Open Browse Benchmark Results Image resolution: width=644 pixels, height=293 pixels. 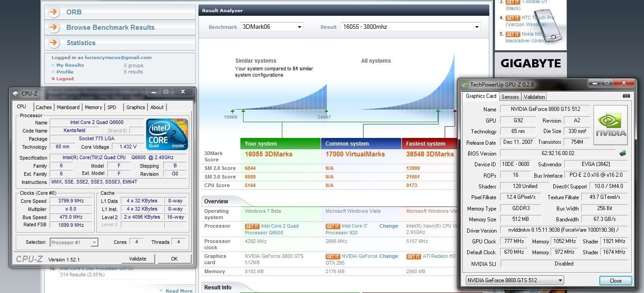point(110,27)
